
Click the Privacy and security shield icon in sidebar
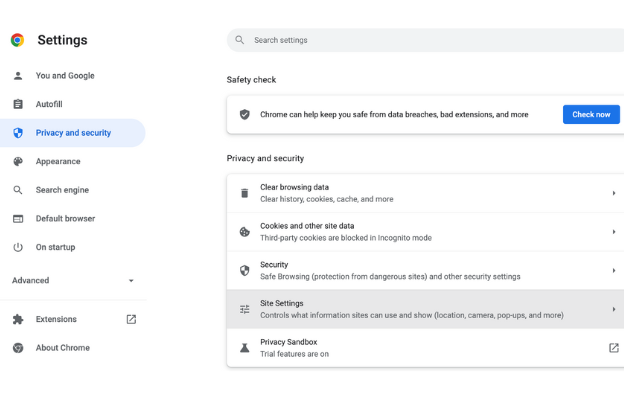18,133
